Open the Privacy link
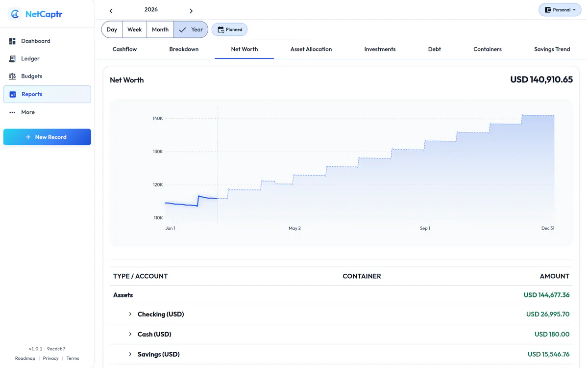This screenshot has width=588, height=368. click(50, 358)
